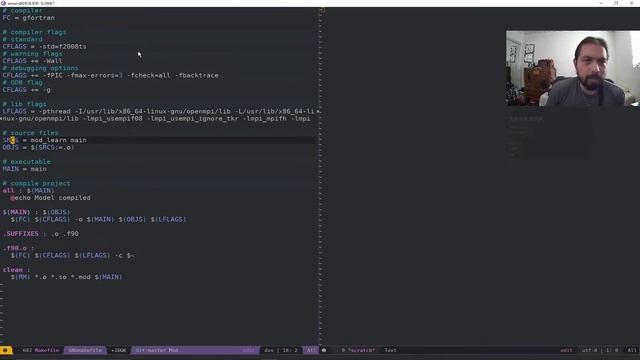Click the '-pthread' flag in the LFLAGS line
Screen dimensions: 640x360
[x=55, y=111]
